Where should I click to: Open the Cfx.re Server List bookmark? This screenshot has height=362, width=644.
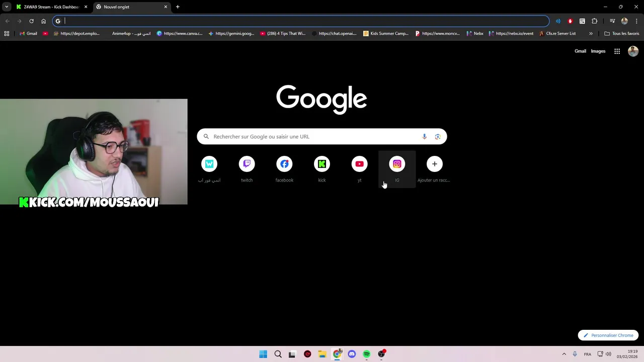point(557,34)
